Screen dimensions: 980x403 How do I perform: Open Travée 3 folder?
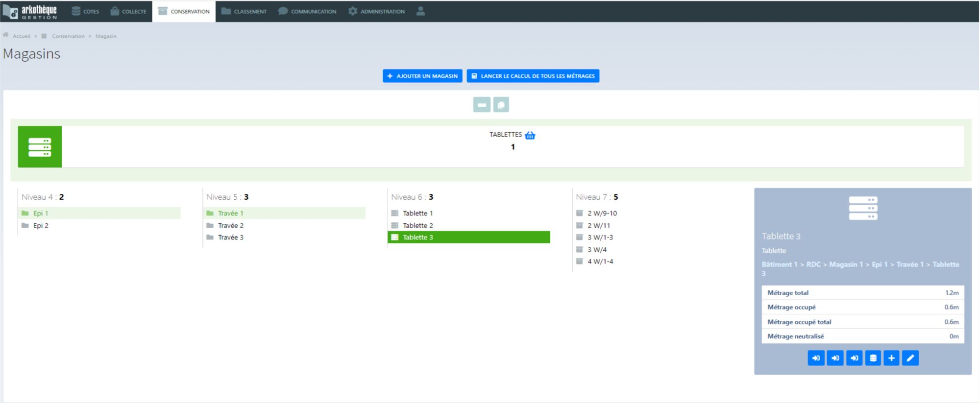pyautogui.click(x=230, y=237)
